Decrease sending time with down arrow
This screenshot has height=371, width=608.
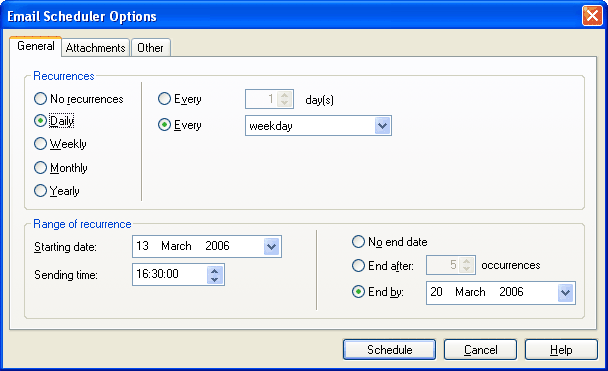215,279
